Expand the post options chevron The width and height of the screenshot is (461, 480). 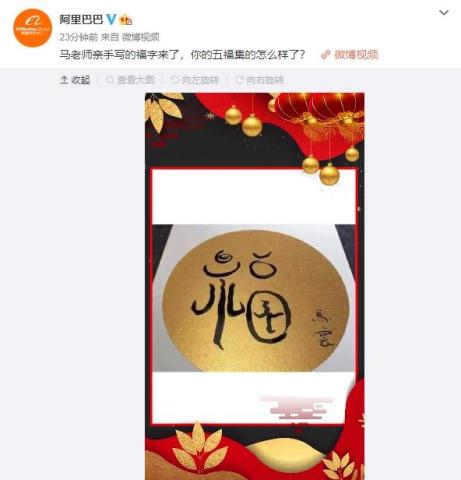[444, 13]
